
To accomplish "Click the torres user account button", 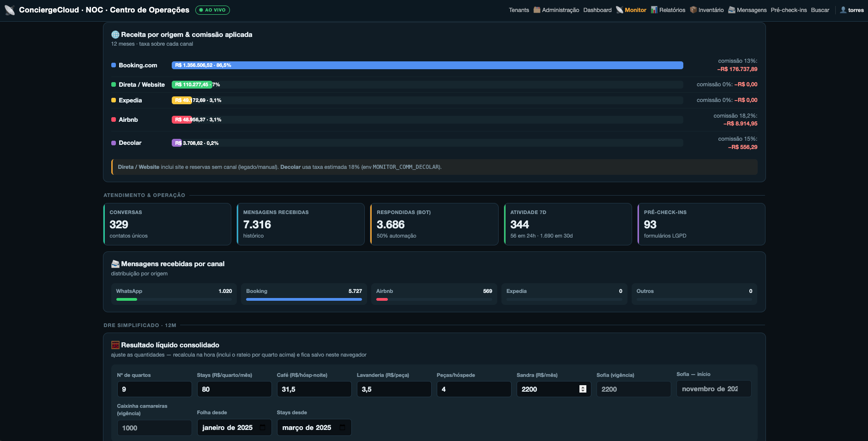I will (x=852, y=10).
